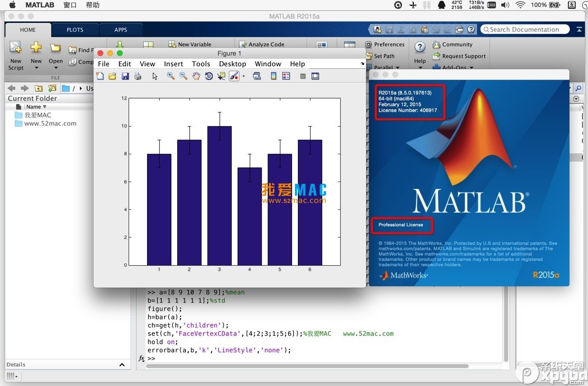Expand the Parallel menu in toolstrip
The width and height of the screenshot is (588, 386).
tap(385, 67)
